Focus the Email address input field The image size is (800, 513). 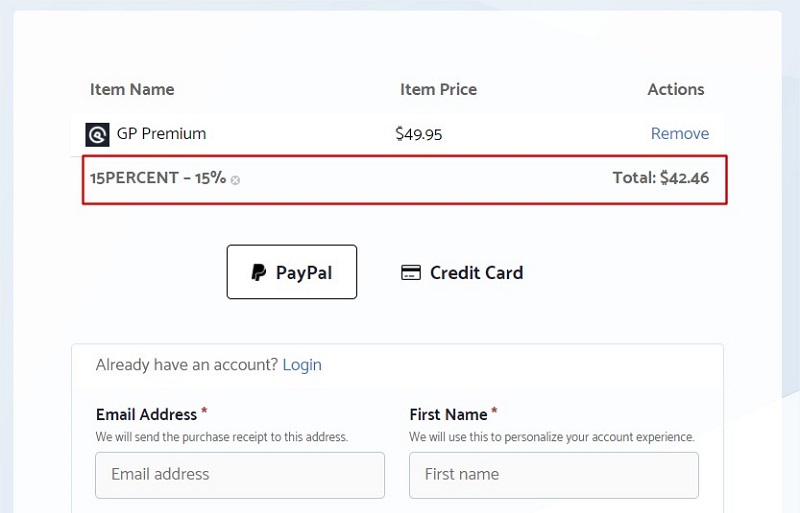(240, 475)
